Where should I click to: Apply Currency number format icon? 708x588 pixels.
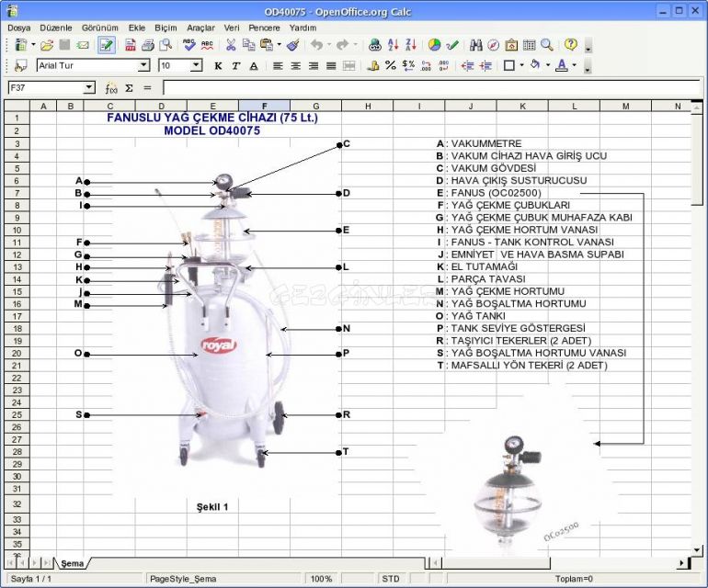click(373, 66)
